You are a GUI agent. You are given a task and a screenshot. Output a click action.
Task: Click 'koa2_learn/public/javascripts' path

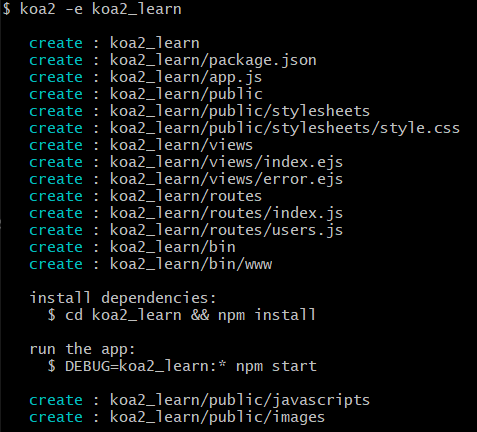(240, 401)
